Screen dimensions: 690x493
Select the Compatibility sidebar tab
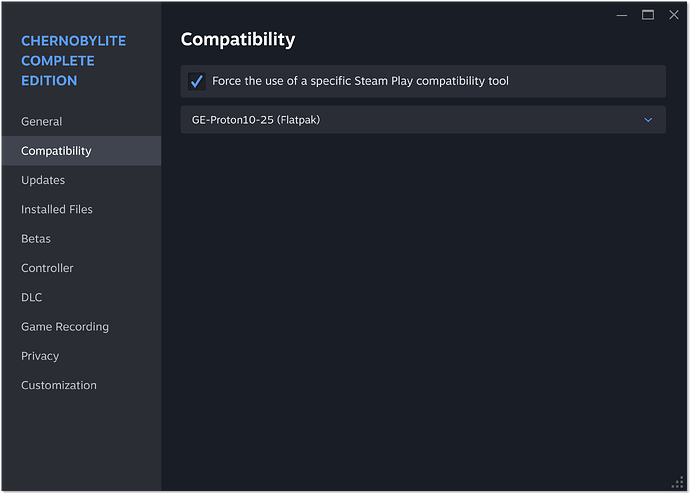click(56, 151)
